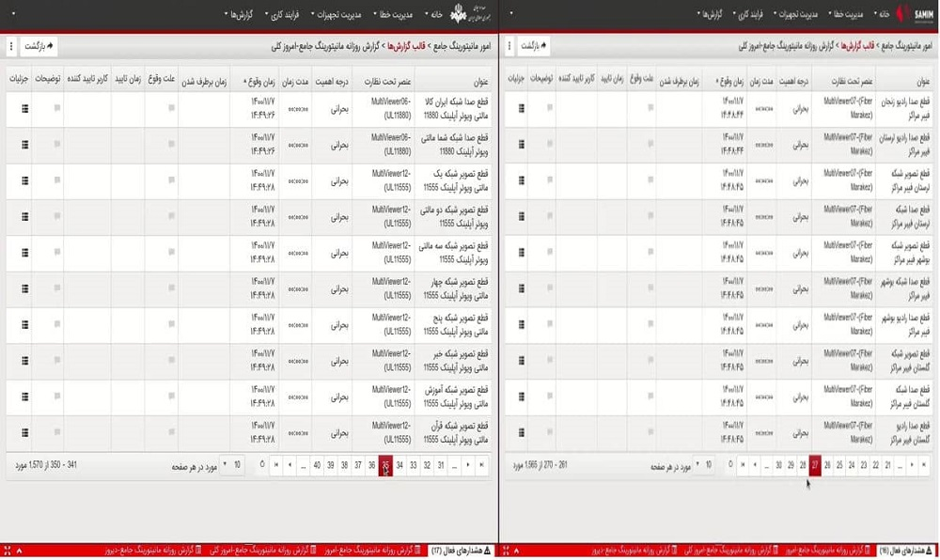Image resolution: width=940 pixels, height=560 pixels.
Task: Open the user caret dropdown at left window navbar edge
Action: click(13, 13)
